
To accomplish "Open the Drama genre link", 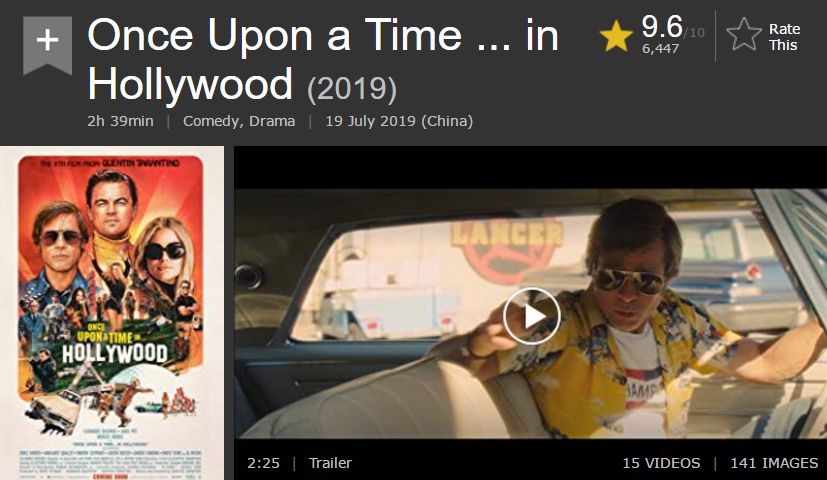I will tap(272, 121).
